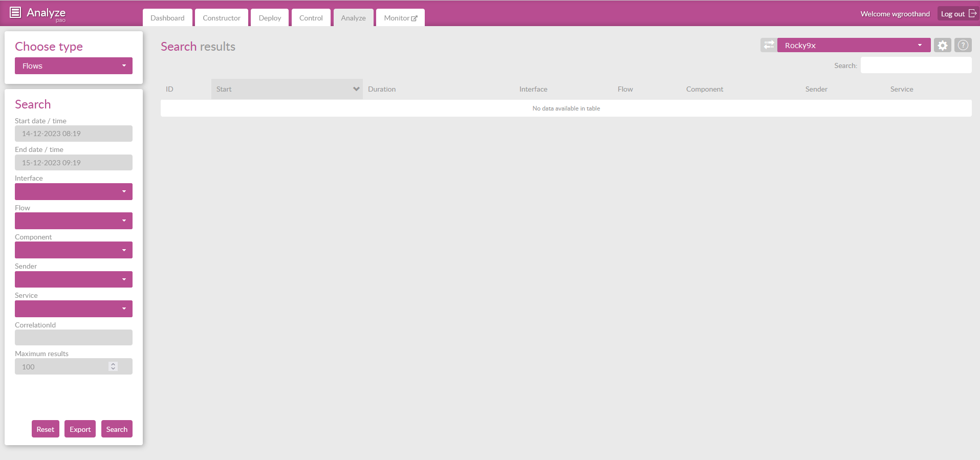Expand the Interface filter dropdown
980x460 pixels.
pos(74,192)
